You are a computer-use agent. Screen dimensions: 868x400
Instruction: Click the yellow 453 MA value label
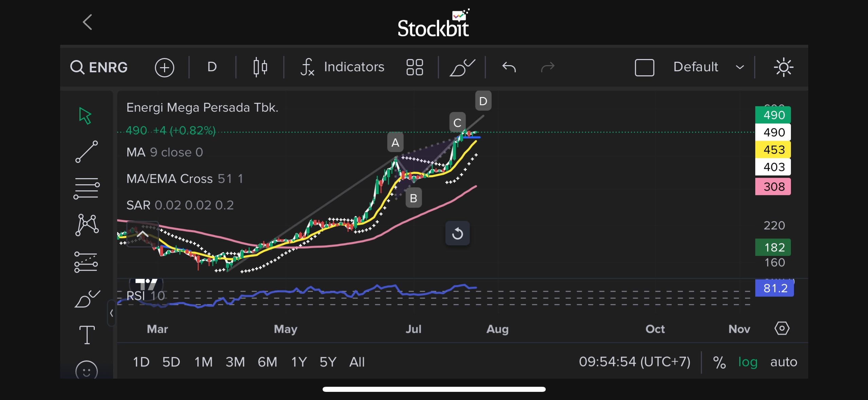(x=773, y=150)
